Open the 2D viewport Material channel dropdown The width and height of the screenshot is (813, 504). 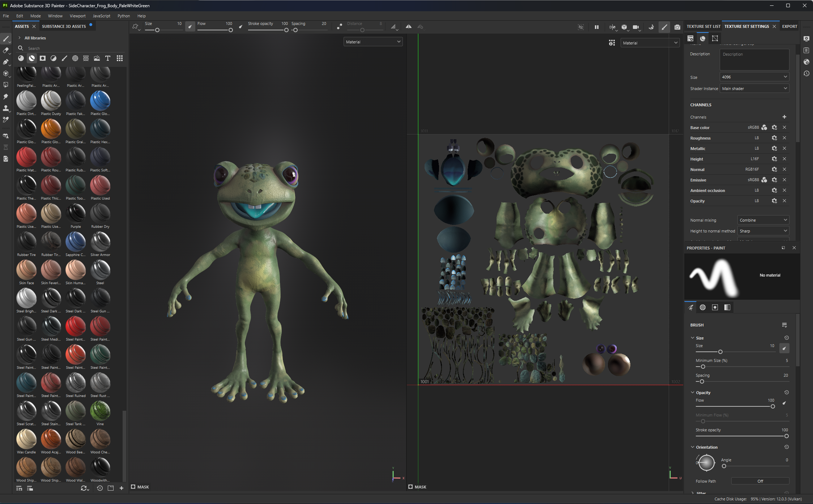[x=650, y=43]
